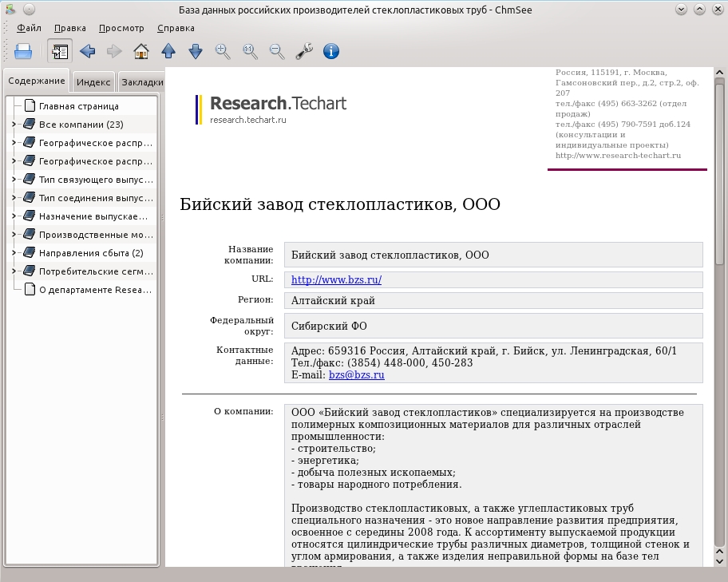Select Главная страница in contents tree

coord(79,106)
